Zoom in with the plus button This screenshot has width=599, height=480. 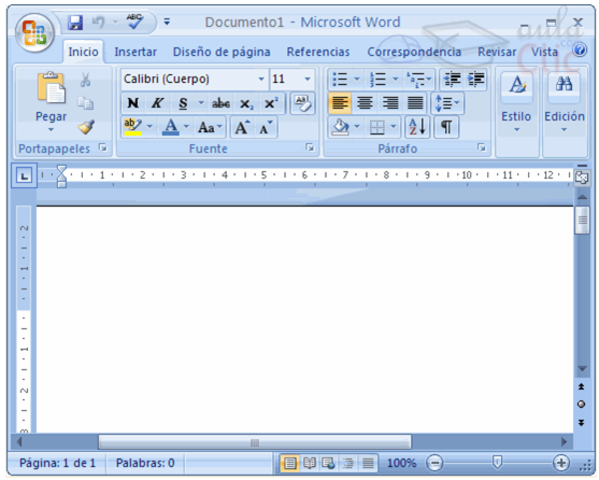(x=561, y=463)
